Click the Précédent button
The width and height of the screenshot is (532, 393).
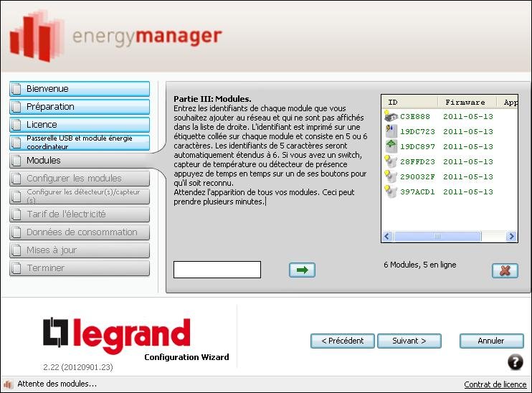pyautogui.click(x=343, y=341)
